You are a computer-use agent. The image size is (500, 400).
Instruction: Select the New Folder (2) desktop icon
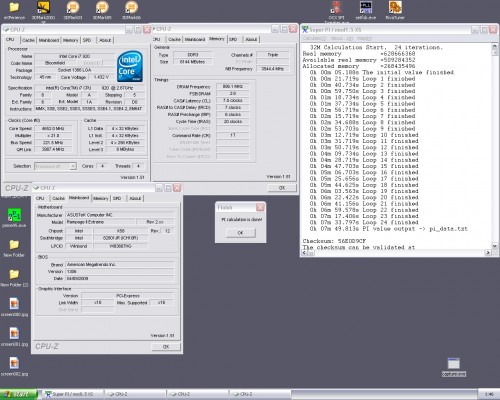pos(14,278)
